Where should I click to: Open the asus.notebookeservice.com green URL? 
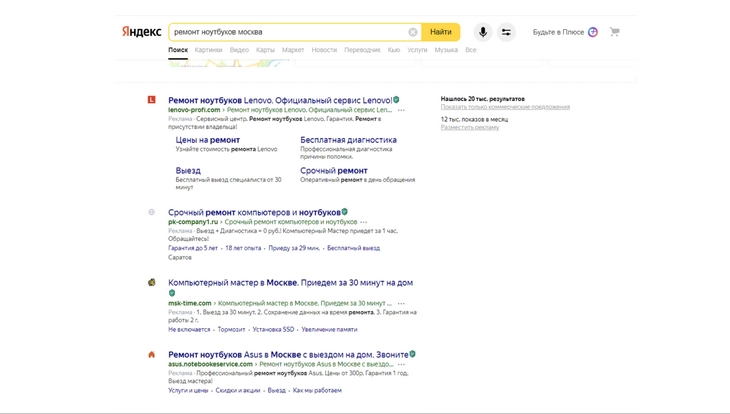210,364
